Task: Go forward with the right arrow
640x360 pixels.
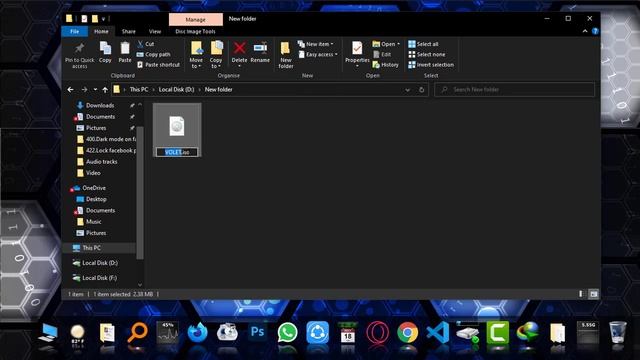Action: pos(84,89)
